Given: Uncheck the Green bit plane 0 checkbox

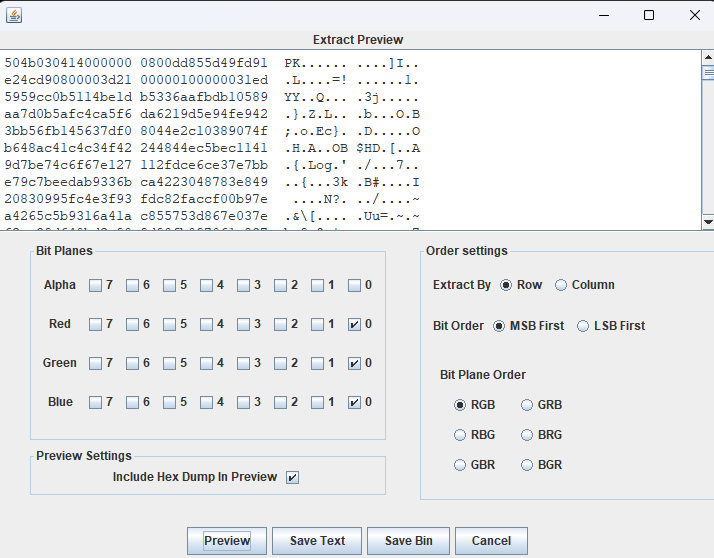Looking at the screenshot, I should pyautogui.click(x=354, y=363).
